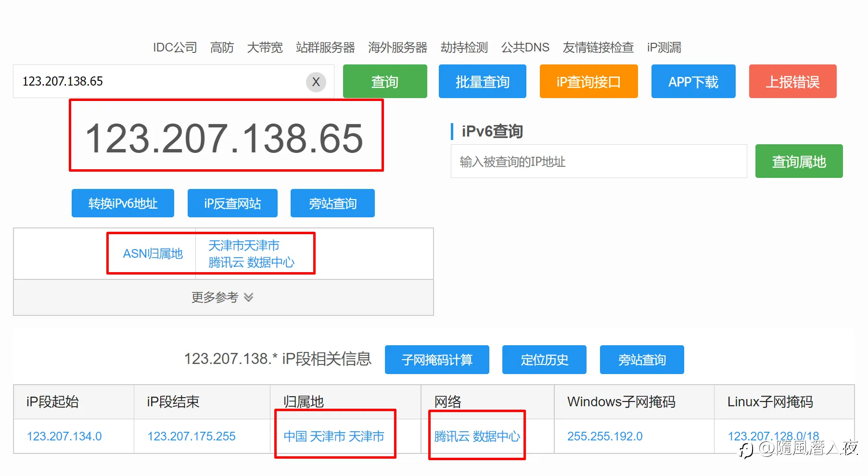Screen dimensions: 868x476
Task: Click the Linux子网掩码 column header
Action: [770, 401]
